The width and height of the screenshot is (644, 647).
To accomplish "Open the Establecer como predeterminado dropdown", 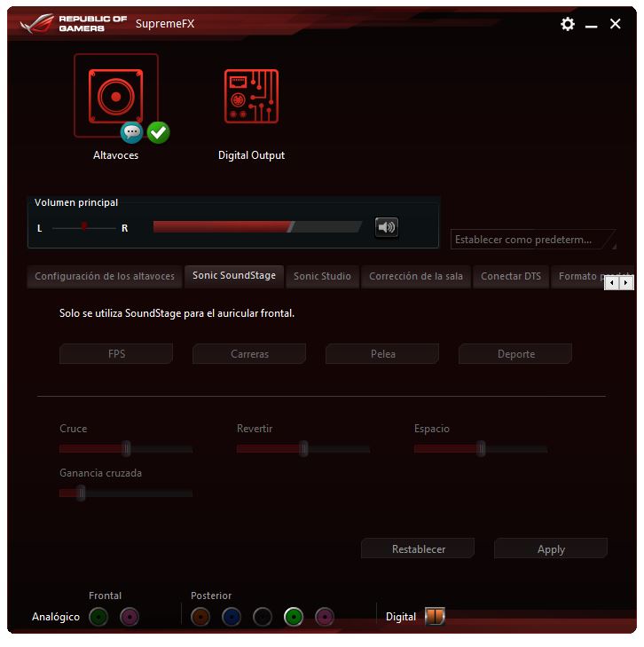I will point(532,240).
